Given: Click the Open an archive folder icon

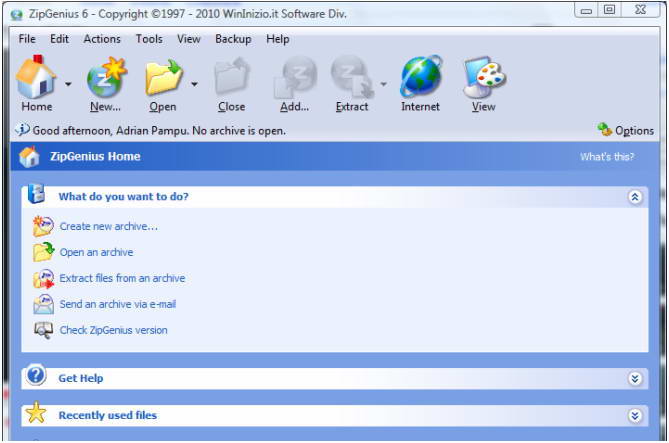Looking at the screenshot, I should [x=43, y=252].
